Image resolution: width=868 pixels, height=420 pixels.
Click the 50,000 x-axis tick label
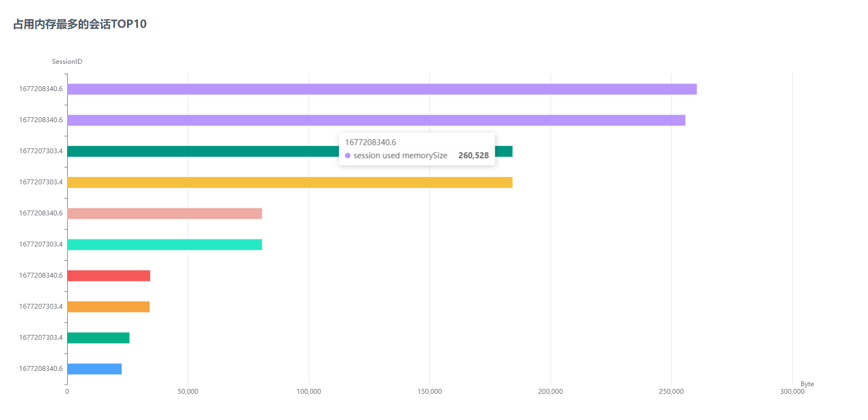click(188, 392)
